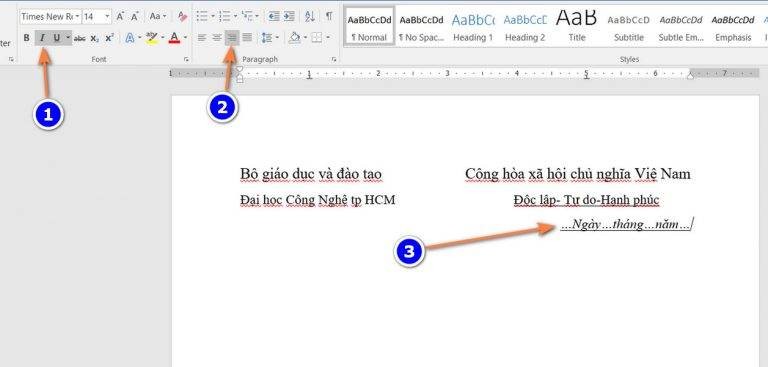768x367 pixels.
Task: Open the font name dropdown
Action: 77,16
